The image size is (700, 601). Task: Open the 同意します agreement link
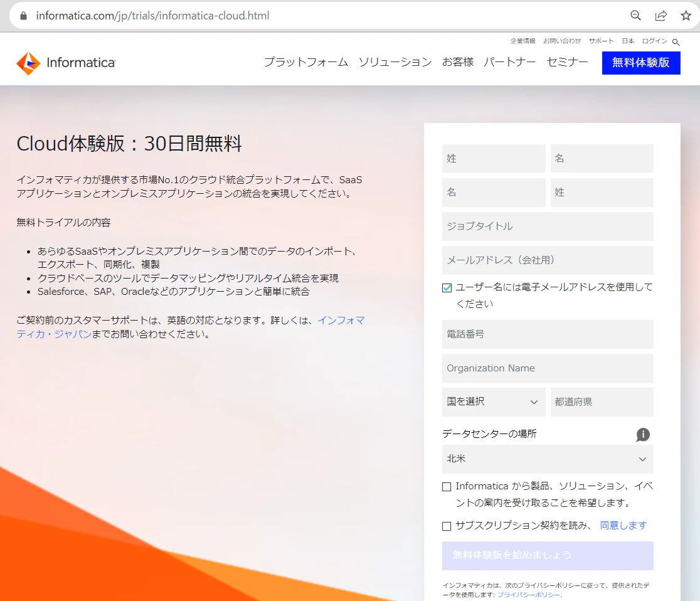(x=623, y=526)
